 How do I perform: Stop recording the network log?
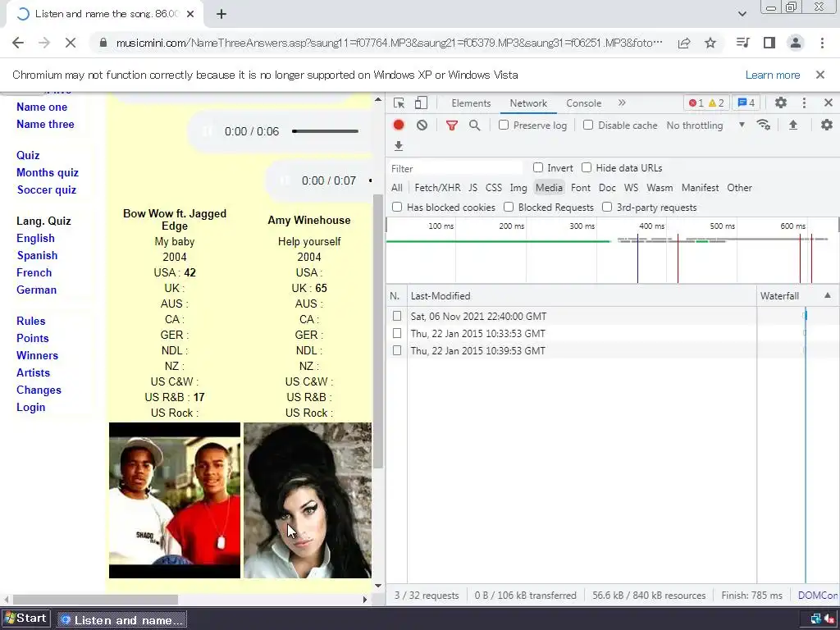click(399, 125)
